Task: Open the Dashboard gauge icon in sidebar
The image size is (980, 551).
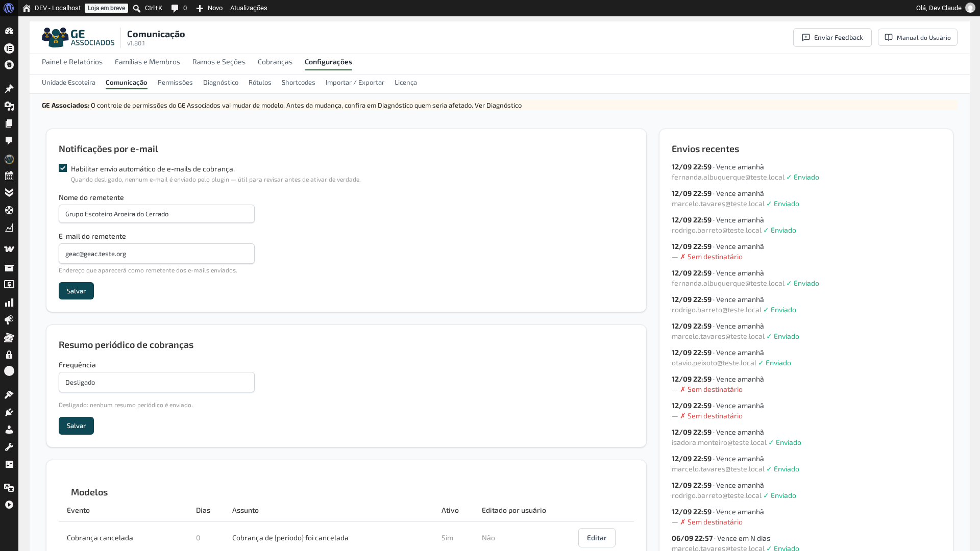Action: click(x=9, y=31)
